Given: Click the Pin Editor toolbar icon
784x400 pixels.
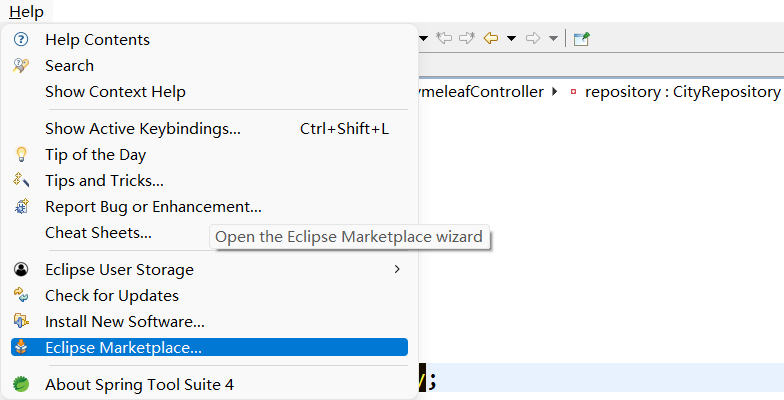Looking at the screenshot, I should (581, 38).
